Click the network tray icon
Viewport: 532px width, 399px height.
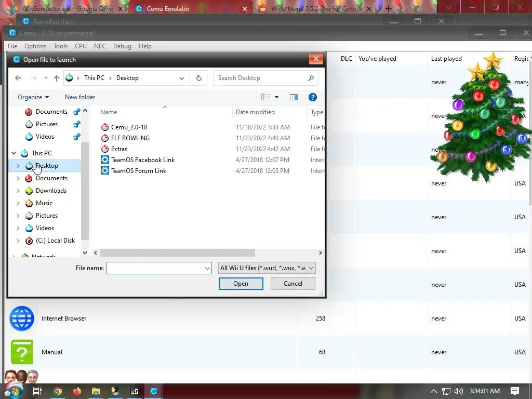pos(446,391)
